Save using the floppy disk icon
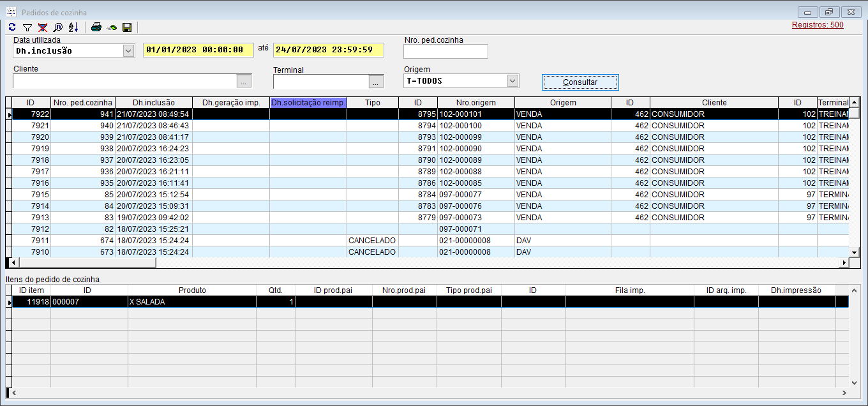868x406 pixels. (x=127, y=27)
